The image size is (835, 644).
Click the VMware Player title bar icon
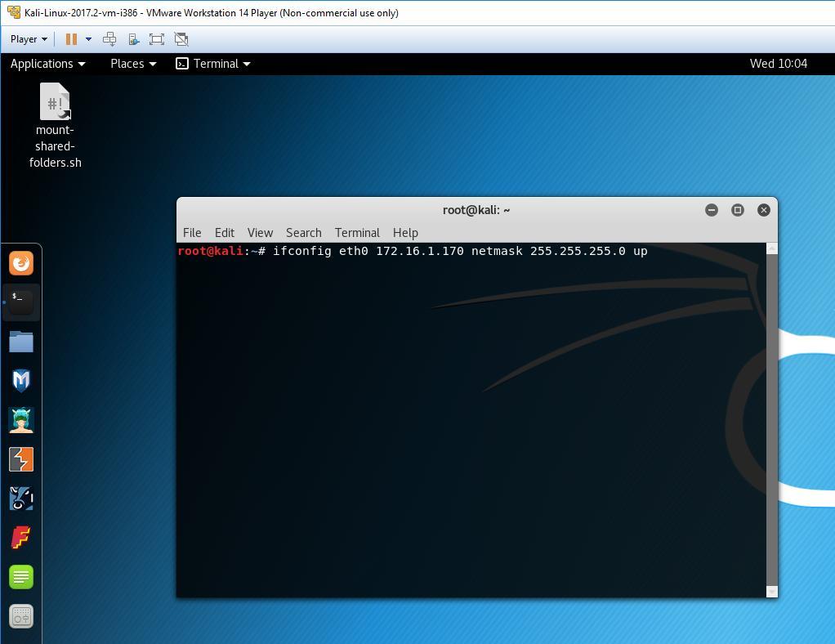(x=14, y=12)
